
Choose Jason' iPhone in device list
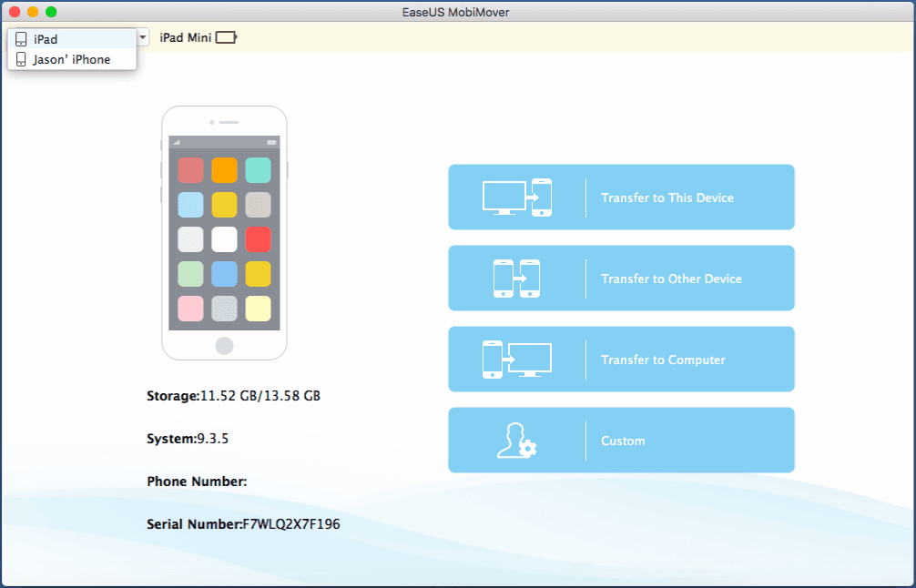coord(72,59)
